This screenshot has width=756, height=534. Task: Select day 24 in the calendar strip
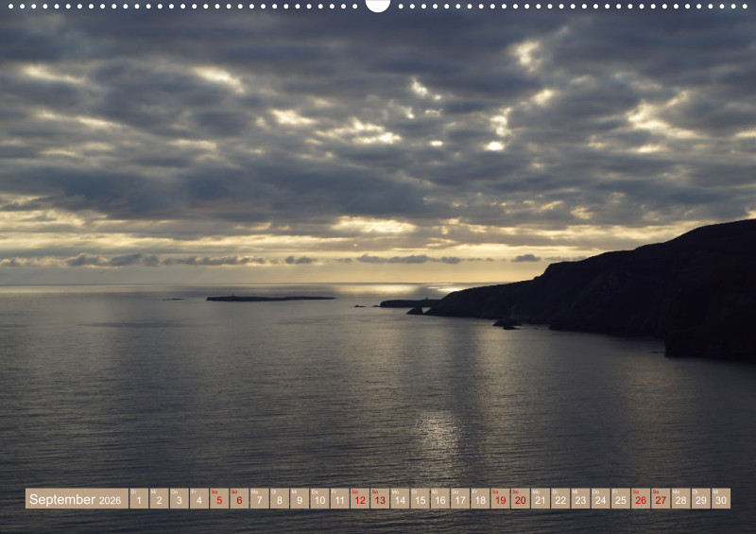point(601,498)
